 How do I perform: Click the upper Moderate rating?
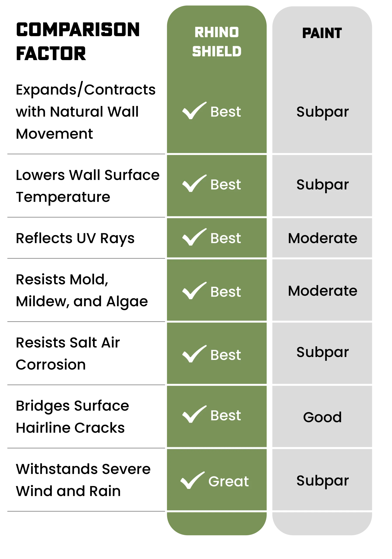coord(322,238)
